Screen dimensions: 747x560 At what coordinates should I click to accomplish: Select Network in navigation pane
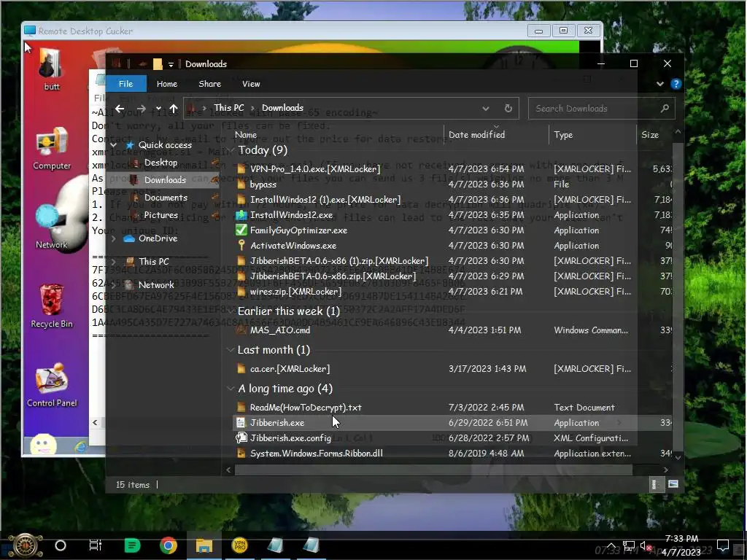point(156,285)
